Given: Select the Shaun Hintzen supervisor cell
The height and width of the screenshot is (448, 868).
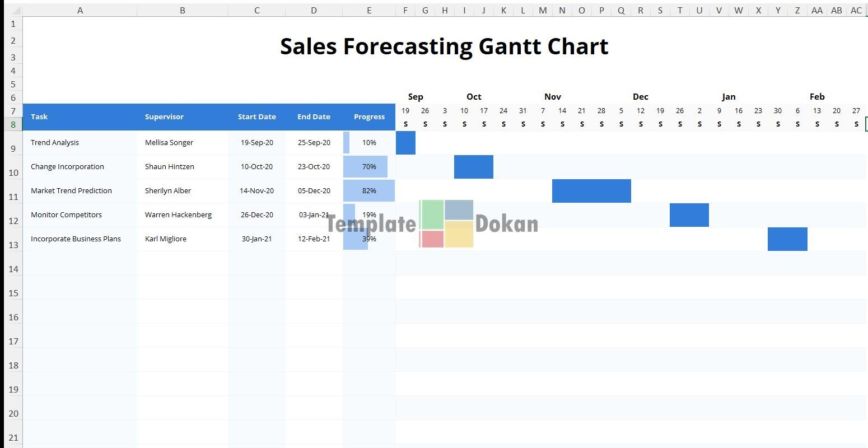Looking at the screenshot, I should point(169,166).
